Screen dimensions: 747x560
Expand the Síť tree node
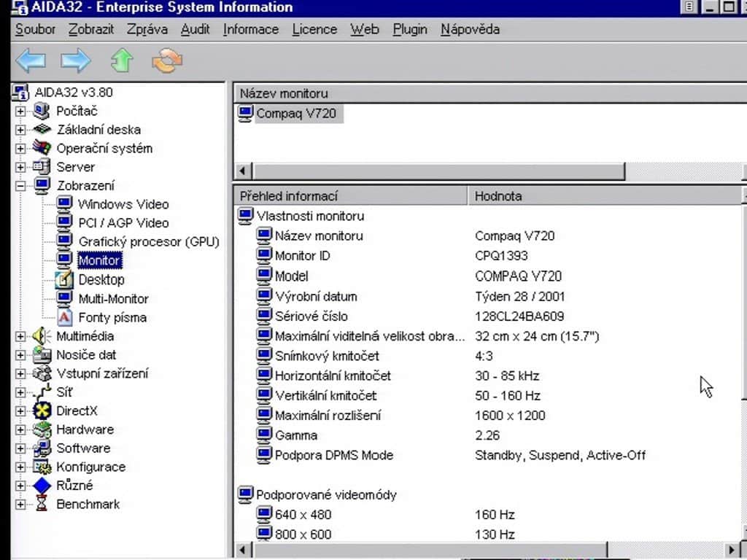[20, 392]
